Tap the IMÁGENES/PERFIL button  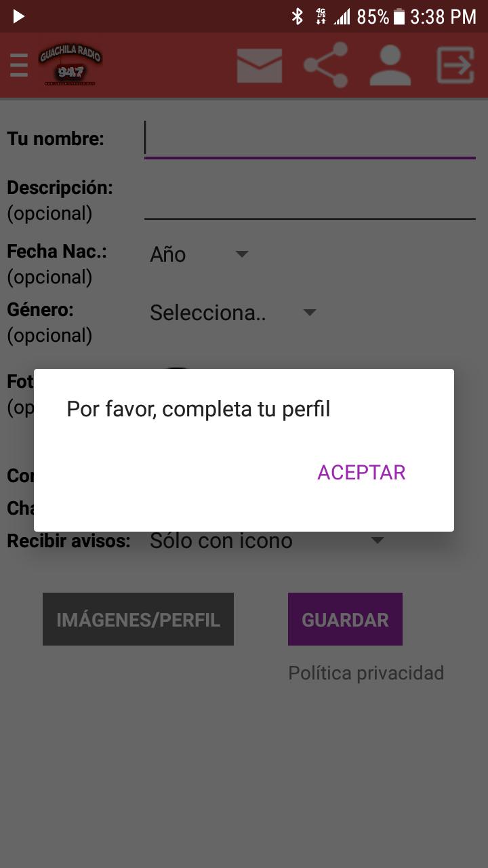pyautogui.click(x=138, y=619)
